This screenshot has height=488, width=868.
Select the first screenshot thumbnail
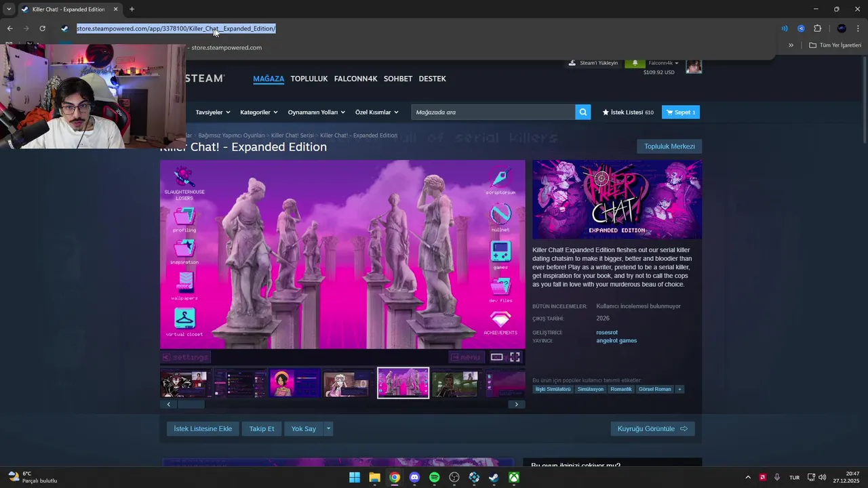tap(186, 383)
